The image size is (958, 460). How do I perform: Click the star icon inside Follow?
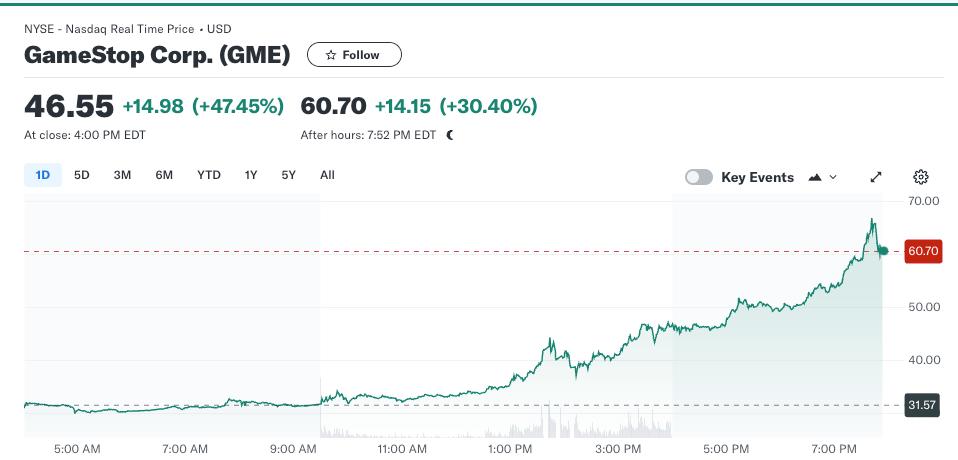pos(330,55)
